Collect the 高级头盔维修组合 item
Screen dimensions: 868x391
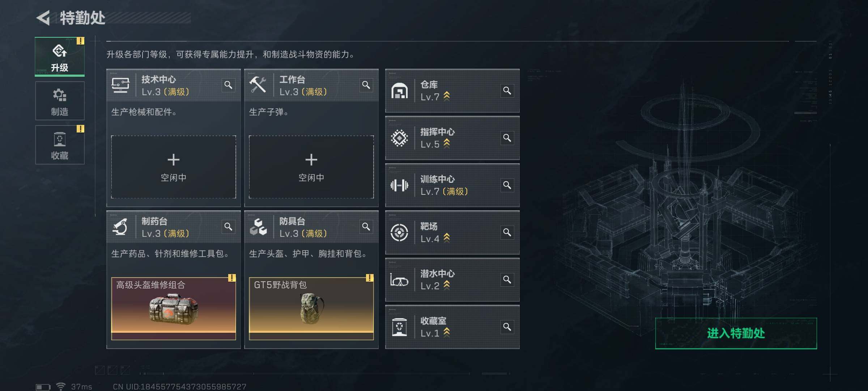[x=174, y=308]
